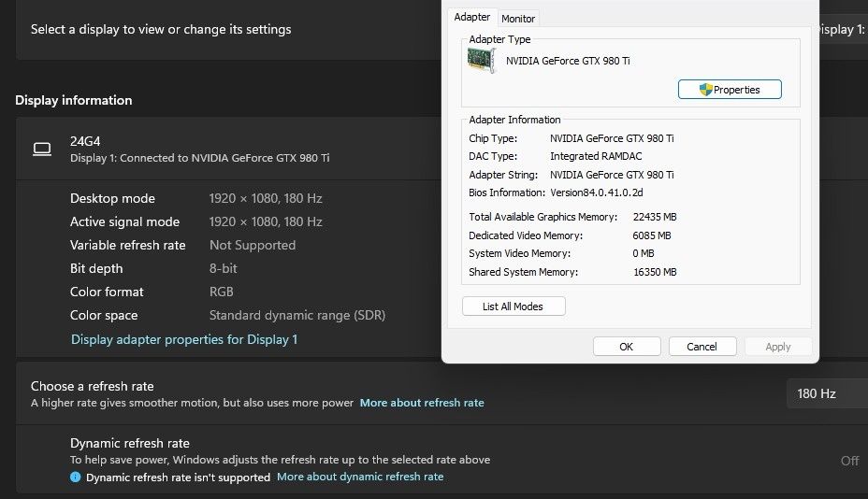
Task: Click System Video Memory 0 MB value
Action: (x=644, y=253)
